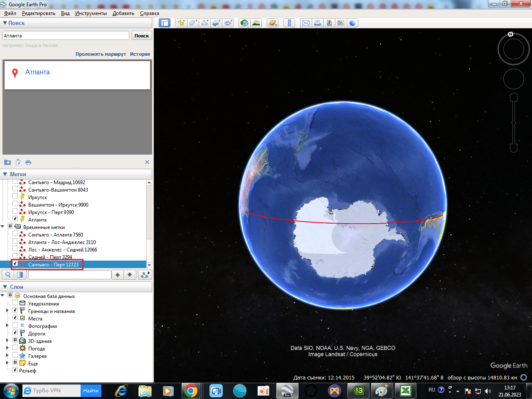Open the ruler measurement tool
This screenshot has width=532, height=399.
(x=289, y=23)
